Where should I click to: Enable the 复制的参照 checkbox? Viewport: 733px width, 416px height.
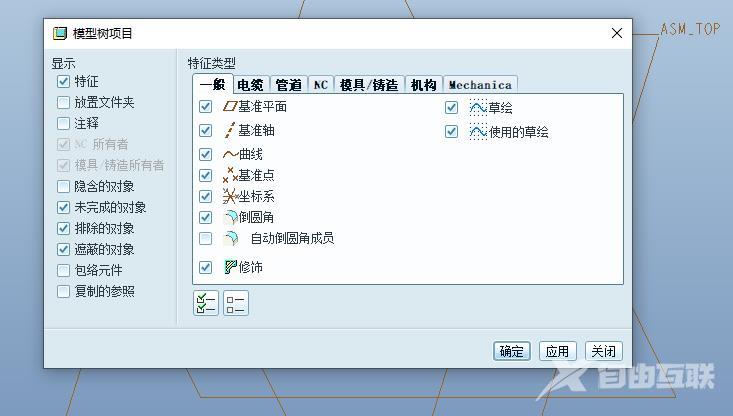pos(63,292)
